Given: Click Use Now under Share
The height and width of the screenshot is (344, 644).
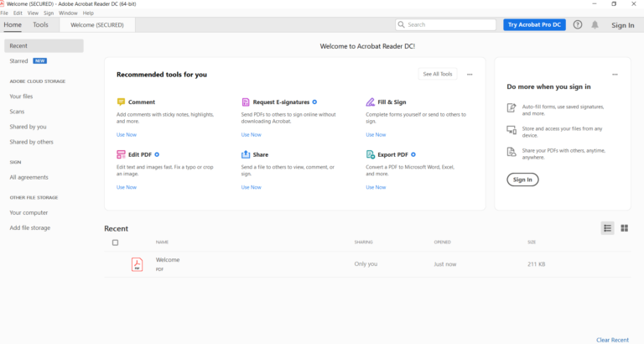Looking at the screenshot, I should (251, 187).
